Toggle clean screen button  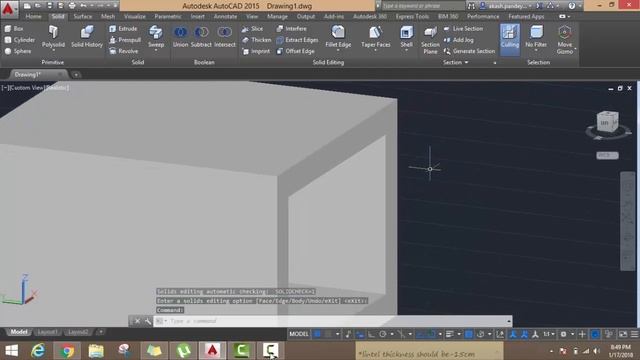pyautogui.click(x=623, y=334)
